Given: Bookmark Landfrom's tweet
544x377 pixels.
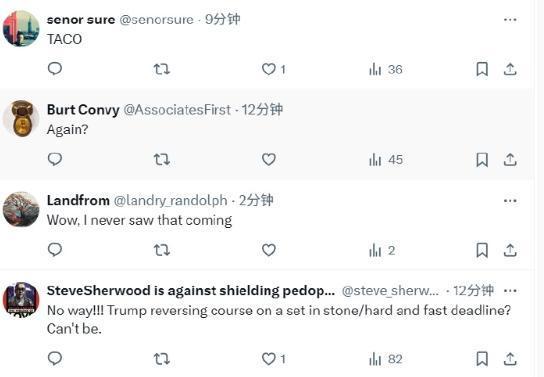Looking at the screenshot, I should coord(482,250).
